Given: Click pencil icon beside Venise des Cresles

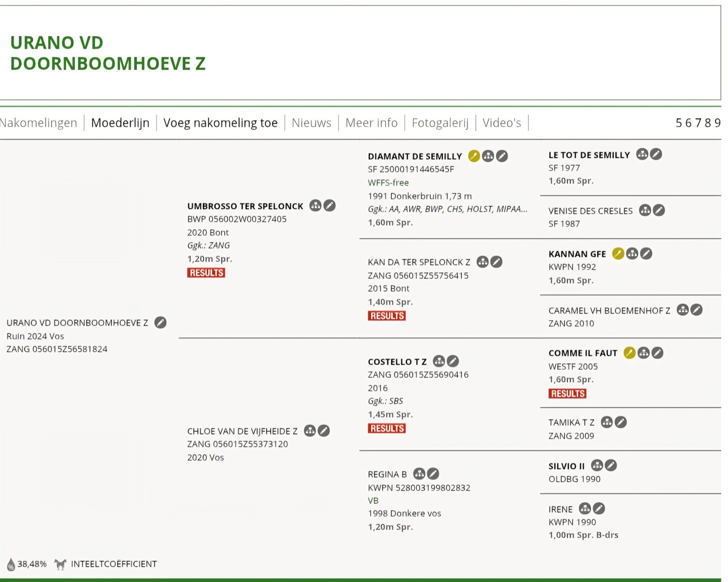Looking at the screenshot, I should [659, 210].
